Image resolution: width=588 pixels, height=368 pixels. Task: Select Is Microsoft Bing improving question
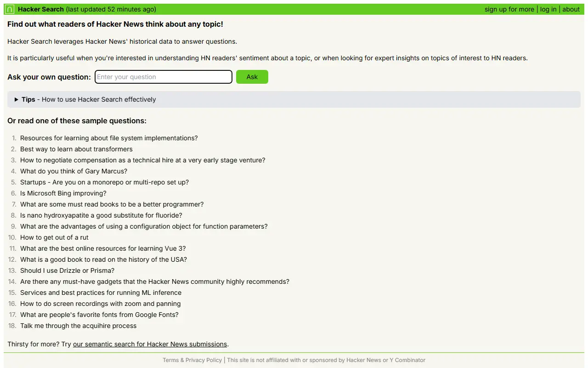click(x=63, y=193)
